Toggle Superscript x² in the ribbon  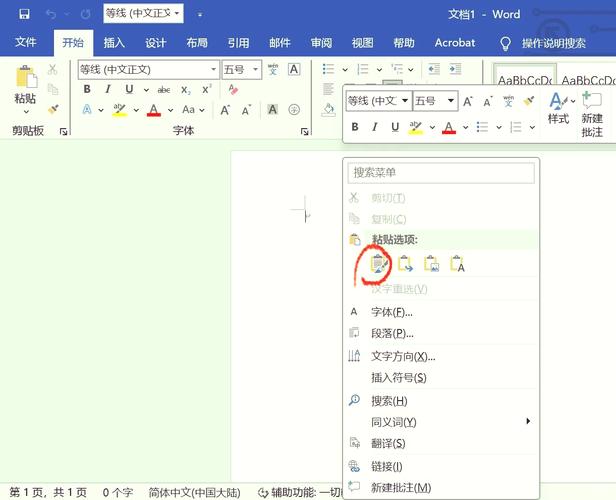click(x=207, y=90)
